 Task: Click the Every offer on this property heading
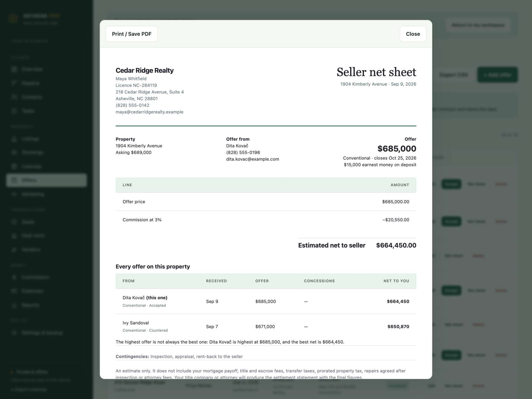click(153, 267)
